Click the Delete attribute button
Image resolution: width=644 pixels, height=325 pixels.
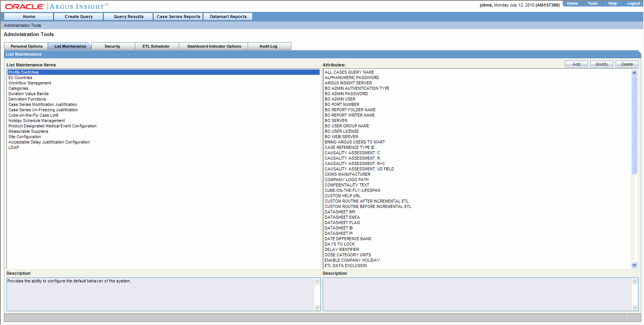(x=627, y=64)
